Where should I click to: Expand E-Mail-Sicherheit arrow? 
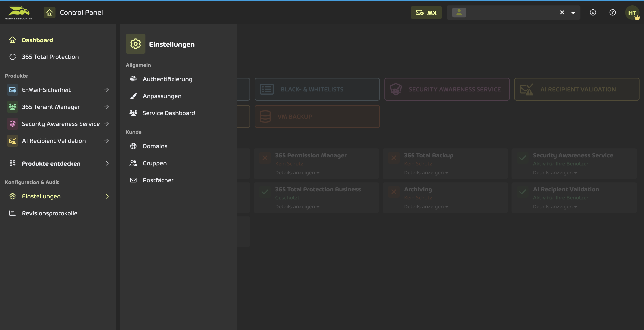(x=107, y=90)
